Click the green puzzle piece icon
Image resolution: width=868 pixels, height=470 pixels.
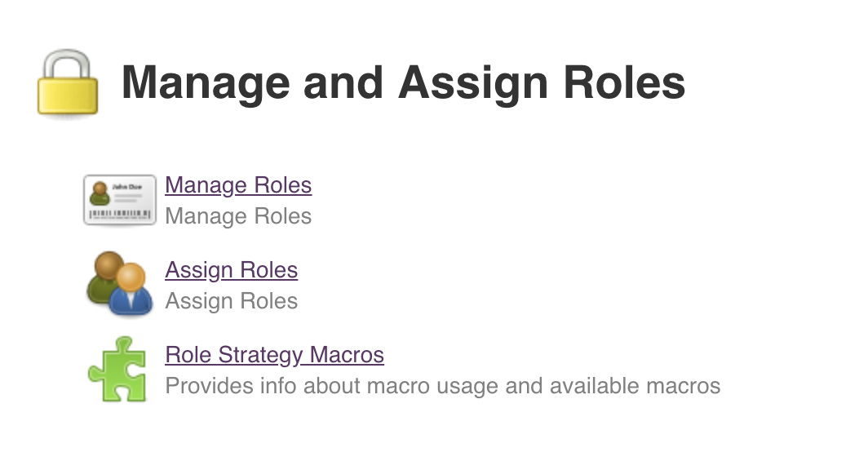tap(117, 370)
